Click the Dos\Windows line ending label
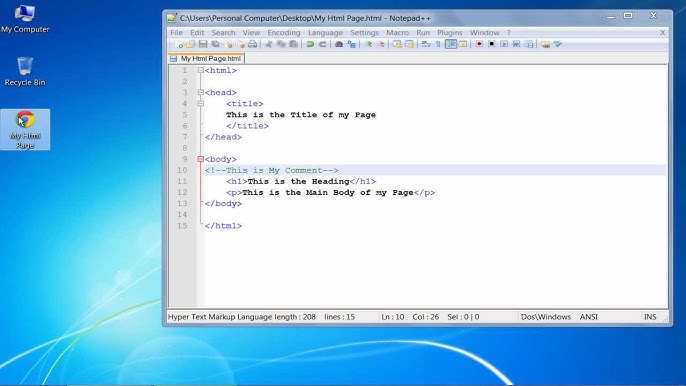Image resolution: width=686 pixels, height=386 pixels. point(546,317)
